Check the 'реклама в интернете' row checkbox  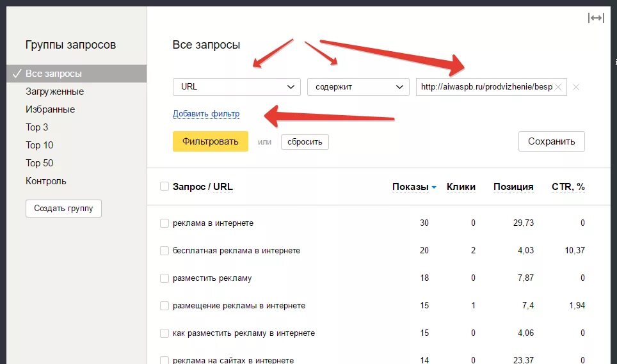pos(164,223)
